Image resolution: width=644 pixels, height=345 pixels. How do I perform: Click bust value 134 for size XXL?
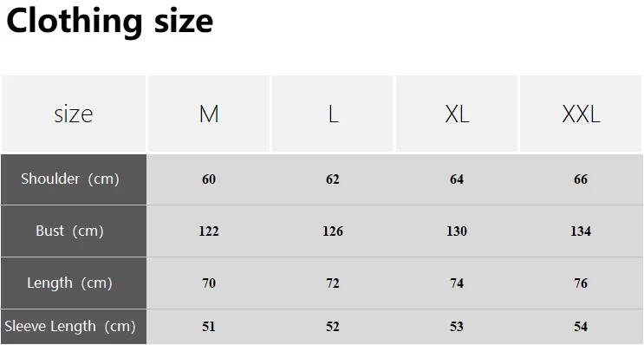pyautogui.click(x=581, y=231)
